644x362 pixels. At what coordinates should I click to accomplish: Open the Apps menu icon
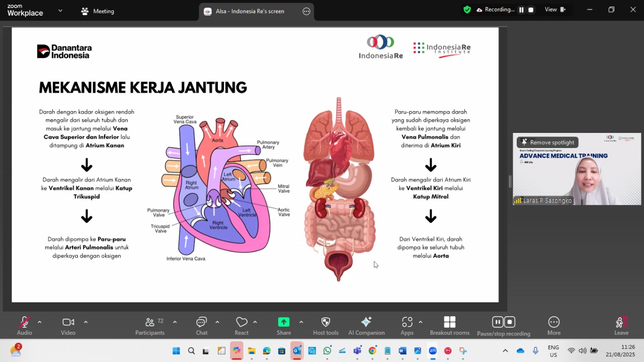click(x=407, y=322)
